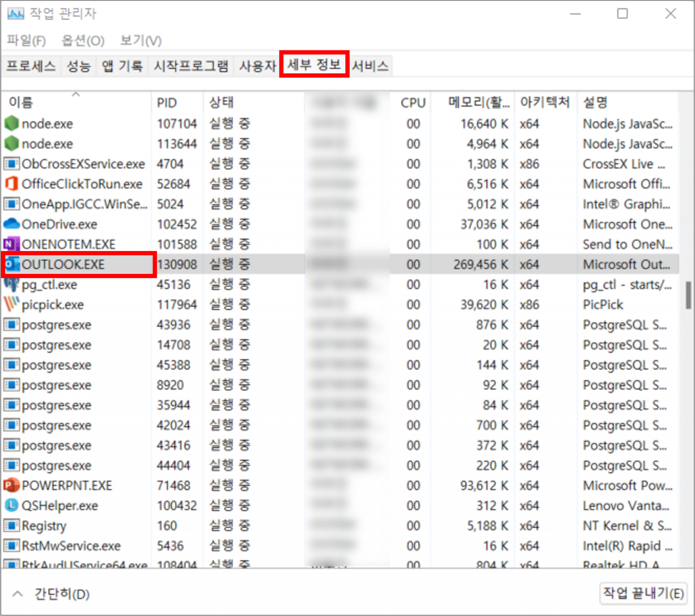
Task: Select the OfficeClickToRun.exe Office icon
Action: coord(12,184)
